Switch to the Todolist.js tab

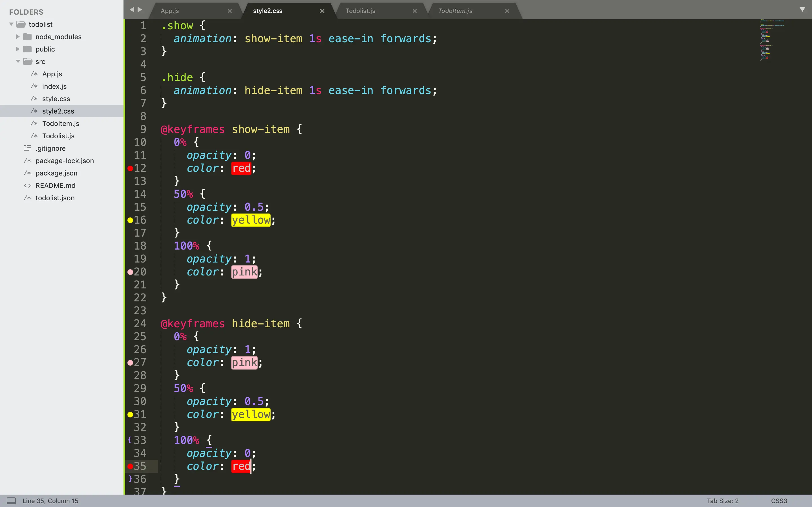click(360, 11)
